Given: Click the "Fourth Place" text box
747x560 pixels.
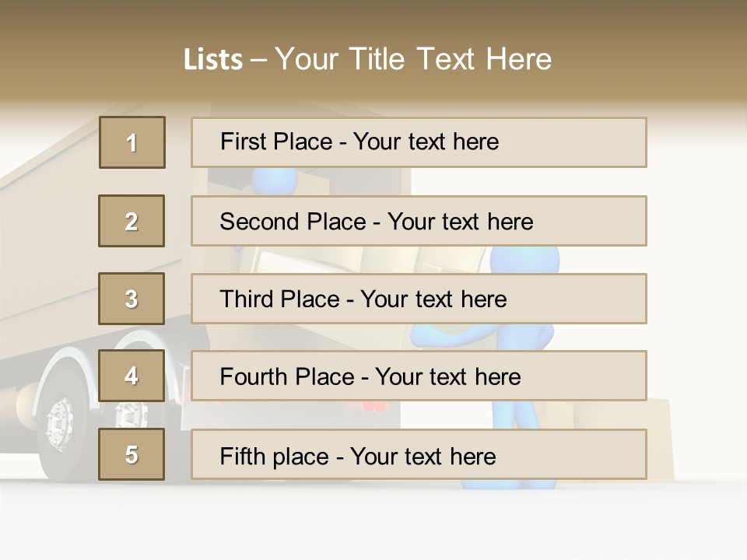Looking at the screenshot, I should pyautogui.click(x=419, y=376).
